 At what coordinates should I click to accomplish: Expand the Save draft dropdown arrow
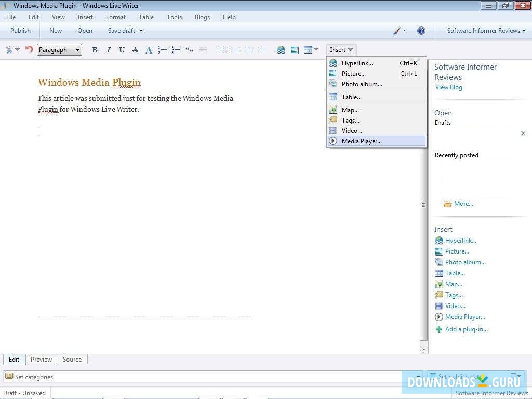coord(141,31)
